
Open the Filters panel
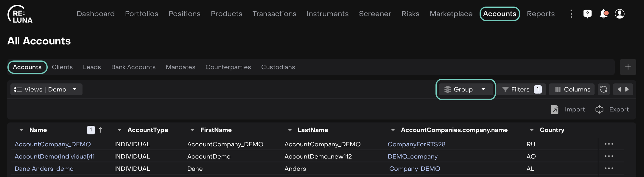coord(521,89)
